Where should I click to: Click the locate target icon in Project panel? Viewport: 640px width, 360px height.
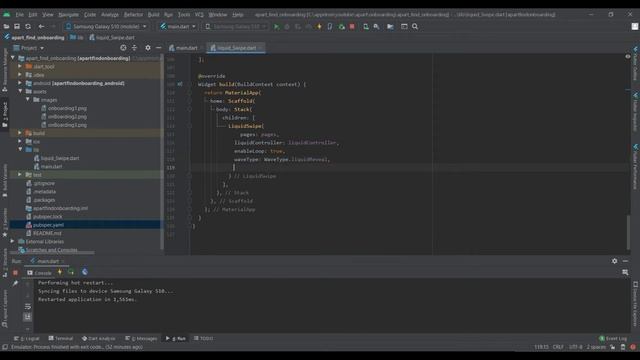pos(123,48)
